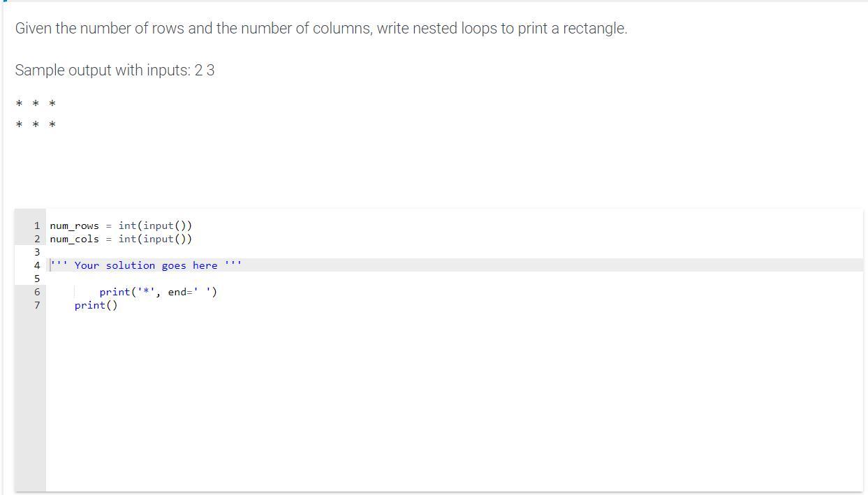Click line number 2 in the gutter
This screenshot has width=868, height=495.
36,239
